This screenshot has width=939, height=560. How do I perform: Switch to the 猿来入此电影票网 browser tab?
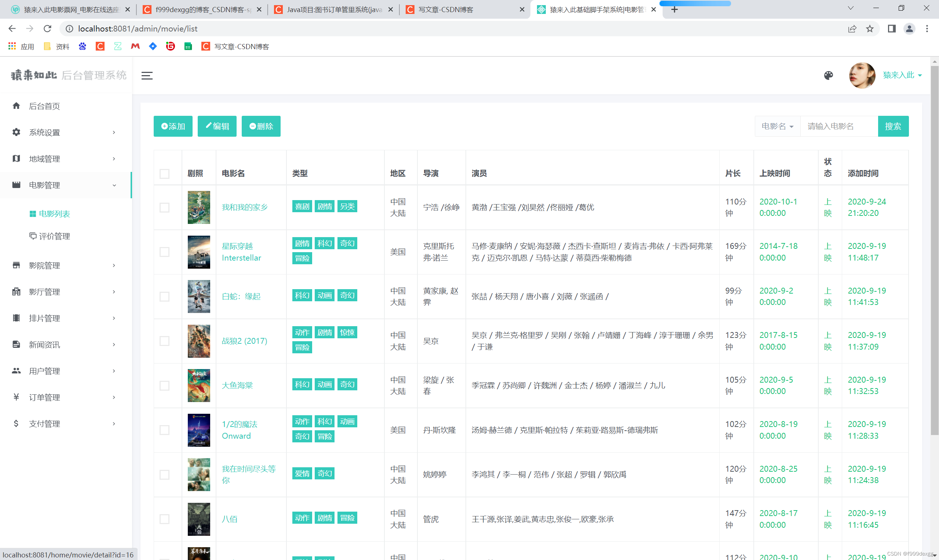pyautogui.click(x=70, y=10)
